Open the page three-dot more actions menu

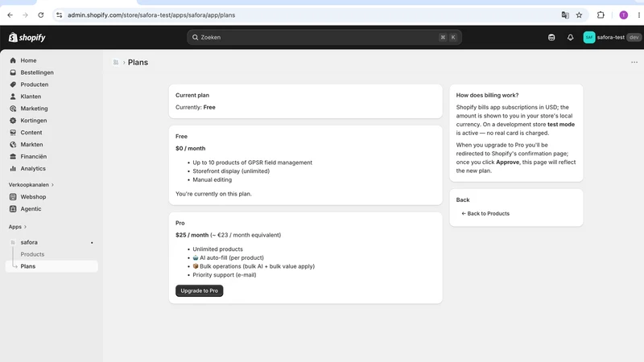[x=634, y=63]
